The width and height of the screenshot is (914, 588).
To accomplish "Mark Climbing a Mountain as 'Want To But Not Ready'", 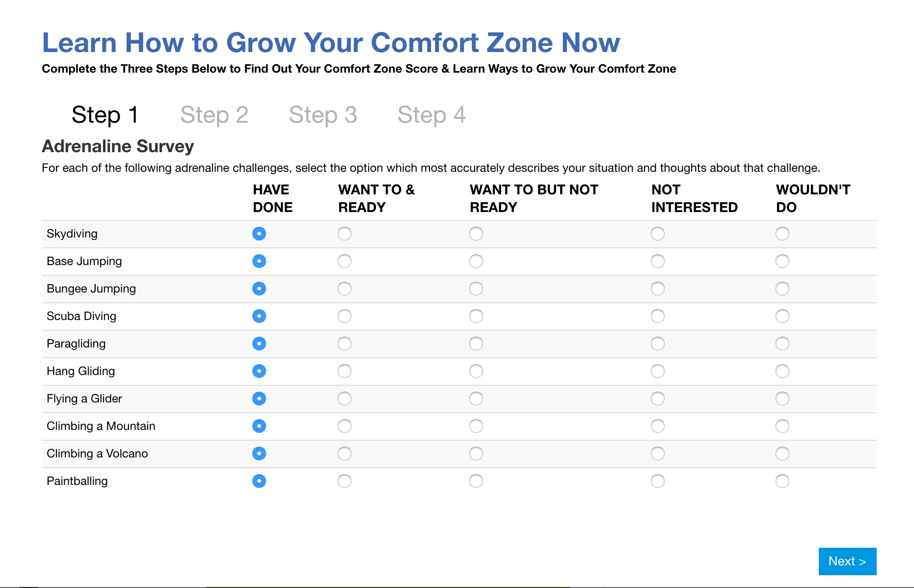I will pos(476,426).
